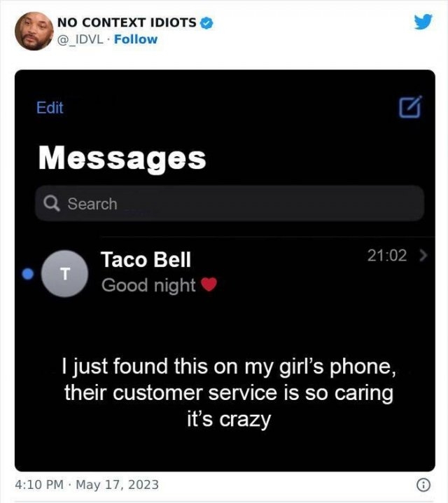The image size is (448, 503).
Task: Click the T contact avatar circle
Action: pos(64,274)
